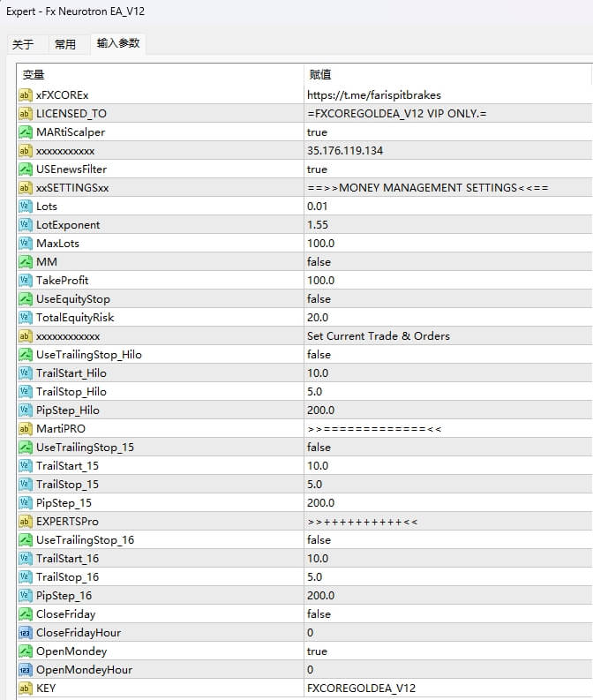Click the double icon beside MaxLots

click(x=26, y=244)
